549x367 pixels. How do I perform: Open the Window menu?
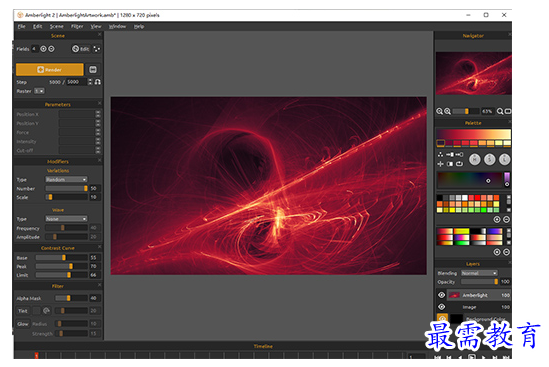[x=117, y=26]
